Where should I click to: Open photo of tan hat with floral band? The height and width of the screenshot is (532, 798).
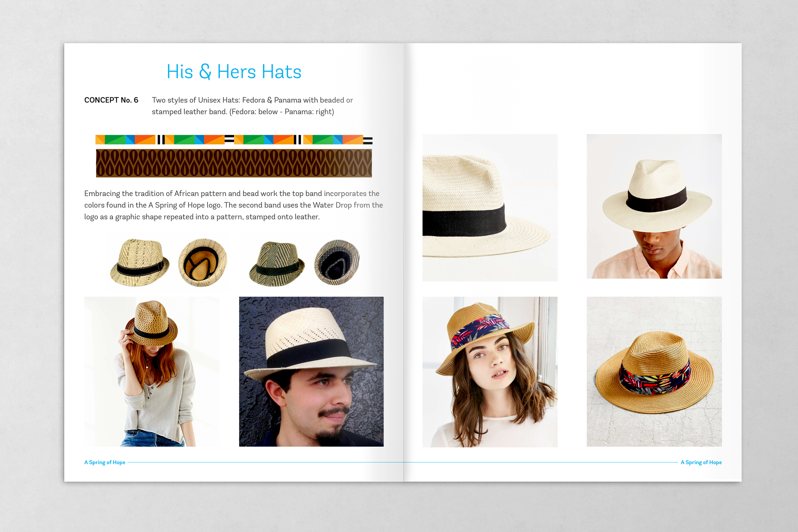point(654,372)
